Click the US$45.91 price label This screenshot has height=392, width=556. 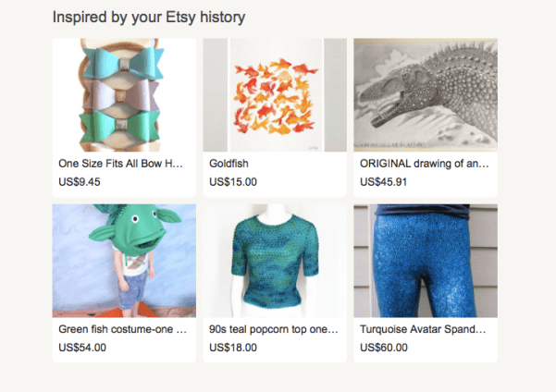[384, 181]
